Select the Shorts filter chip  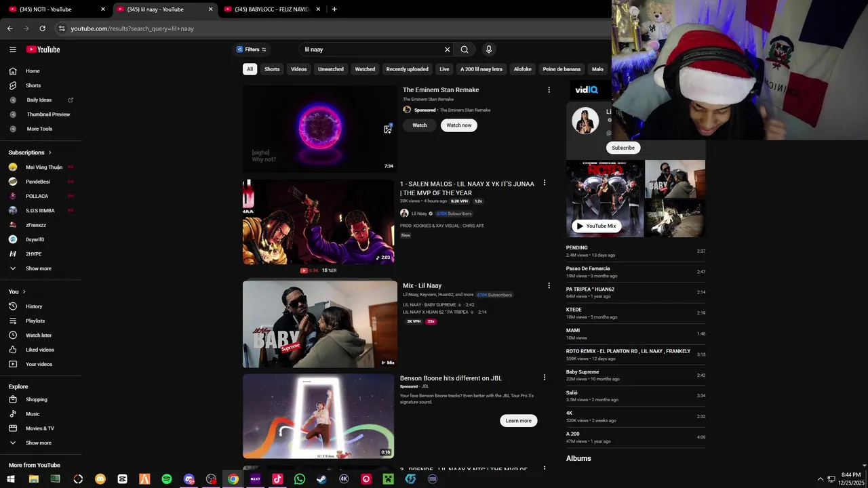272,69
